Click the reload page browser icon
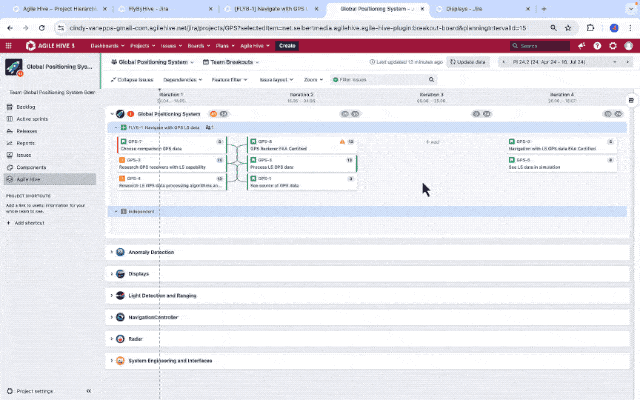Image resolution: width=640 pixels, height=400 pixels. 42,28
